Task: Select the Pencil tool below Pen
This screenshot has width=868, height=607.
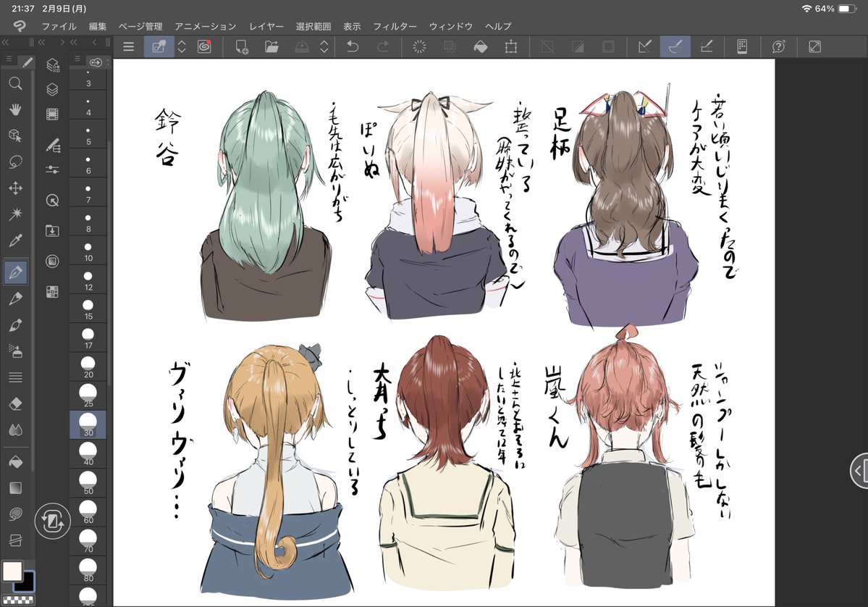Action: click(15, 298)
